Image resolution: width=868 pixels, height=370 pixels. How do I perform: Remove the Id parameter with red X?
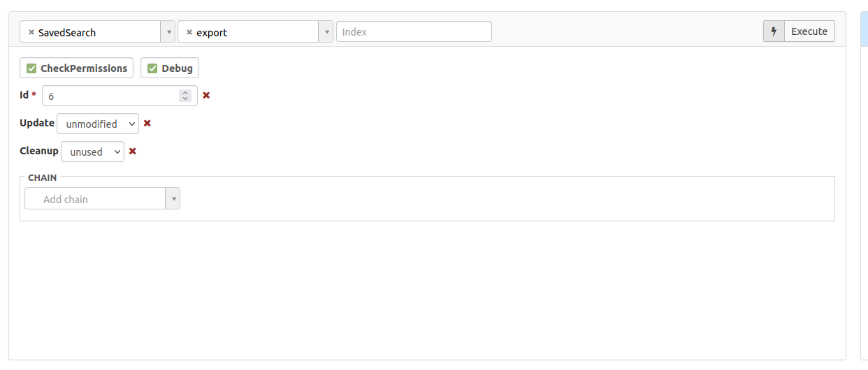[206, 96]
